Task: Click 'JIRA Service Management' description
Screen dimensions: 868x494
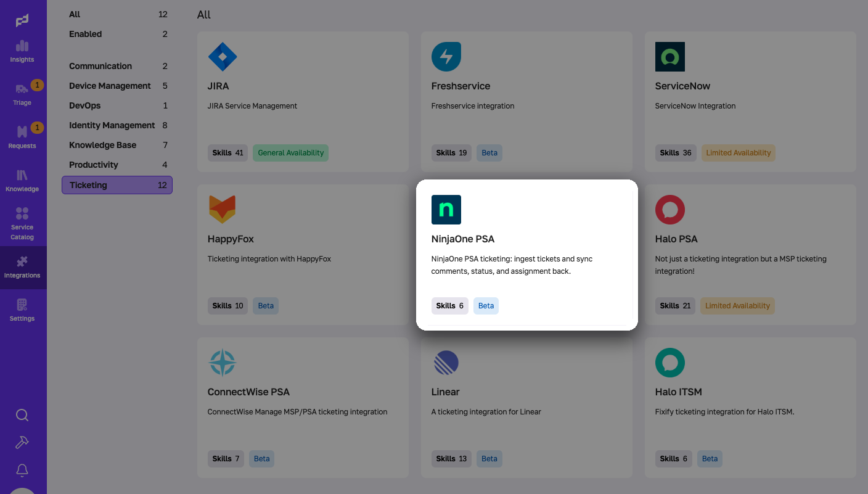Action: point(252,106)
